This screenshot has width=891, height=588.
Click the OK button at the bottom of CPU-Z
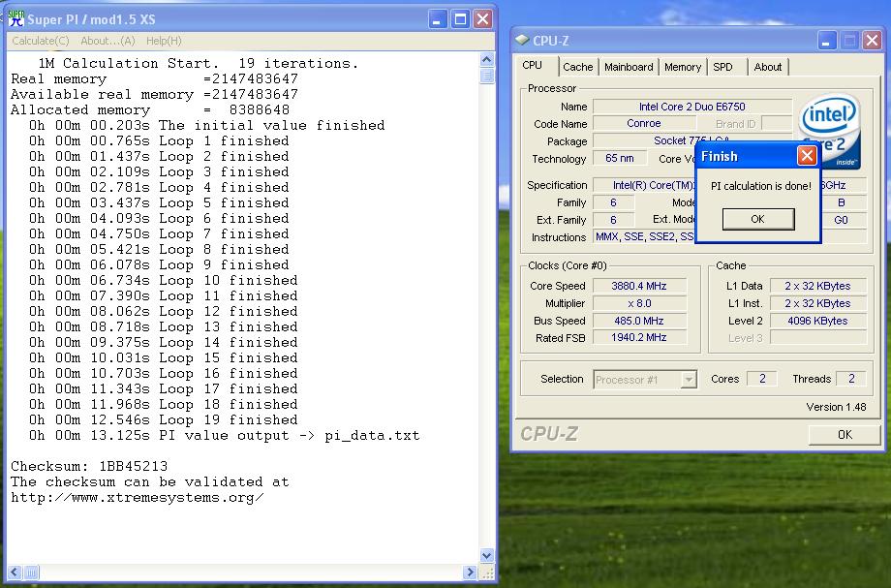pos(845,435)
